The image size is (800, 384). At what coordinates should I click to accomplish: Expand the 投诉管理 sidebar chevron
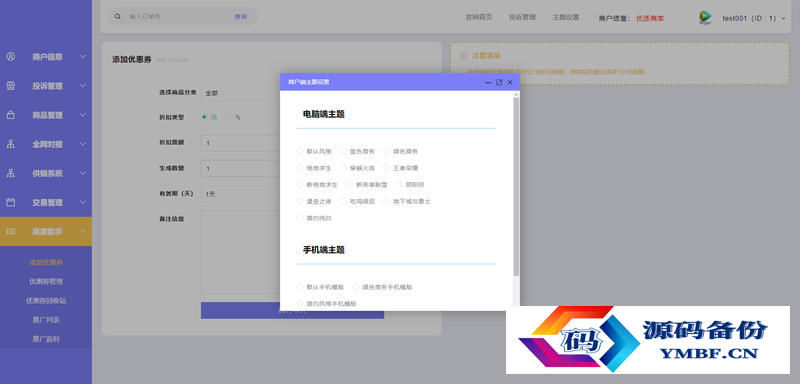click(83, 86)
